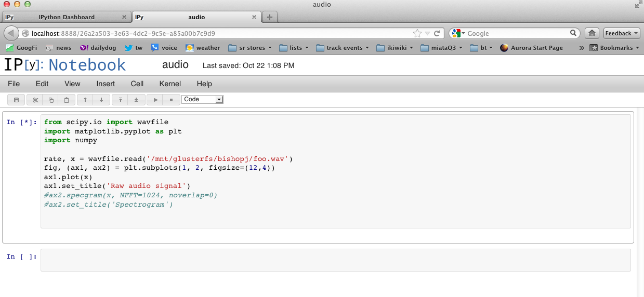Paste cell using the clipboard icon
The width and height of the screenshot is (644, 297).
coord(67,100)
